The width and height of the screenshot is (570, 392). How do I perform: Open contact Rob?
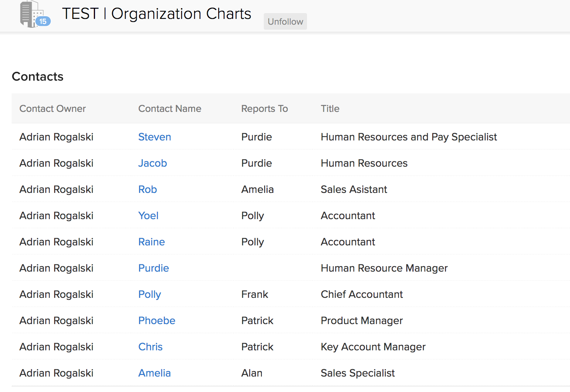148,189
